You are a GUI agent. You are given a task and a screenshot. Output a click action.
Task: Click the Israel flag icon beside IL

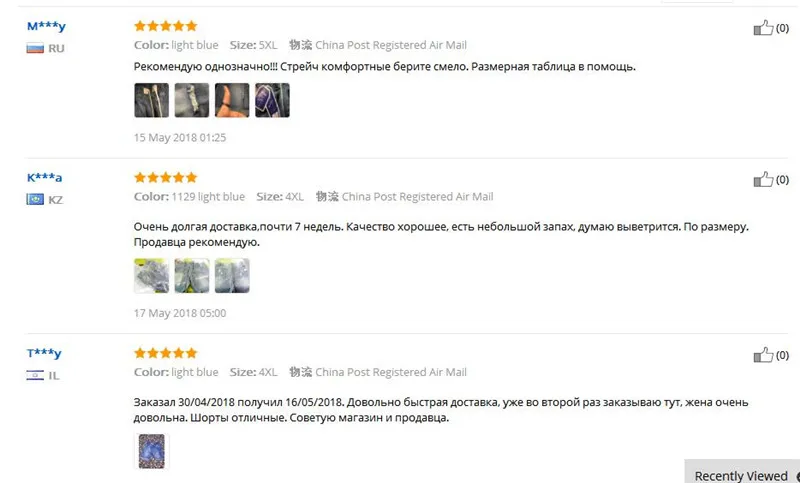click(x=35, y=375)
